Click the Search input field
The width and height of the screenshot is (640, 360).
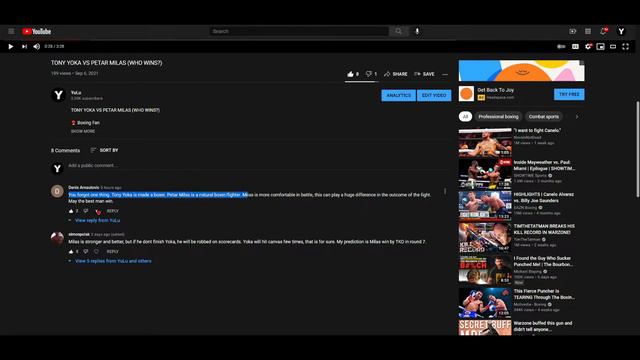click(x=298, y=31)
